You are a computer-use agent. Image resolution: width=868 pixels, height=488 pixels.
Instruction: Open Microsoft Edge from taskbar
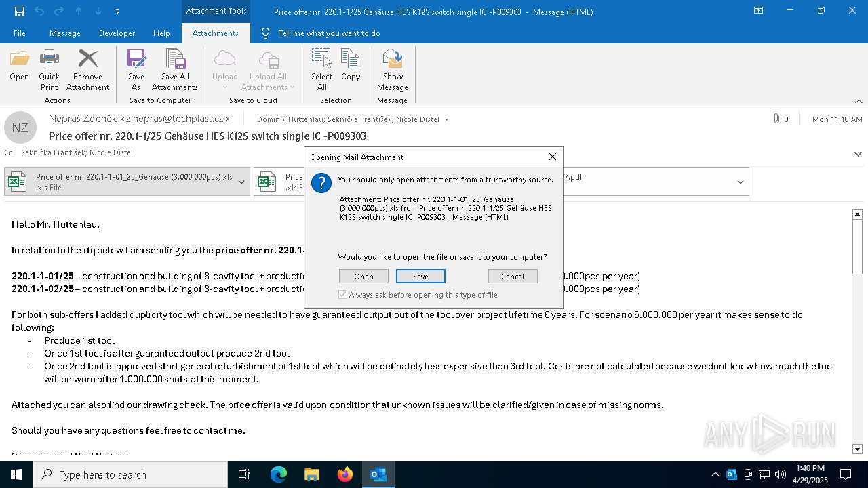coord(279,474)
